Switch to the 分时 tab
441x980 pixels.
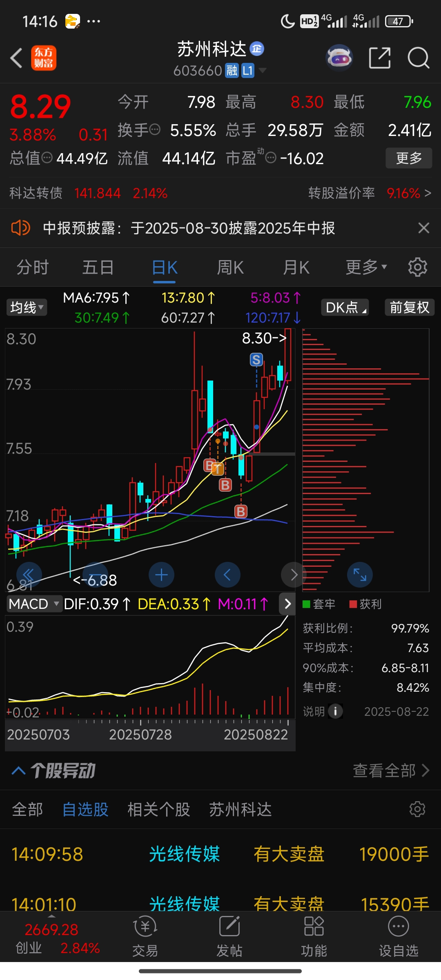pyautogui.click(x=33, y=267)
